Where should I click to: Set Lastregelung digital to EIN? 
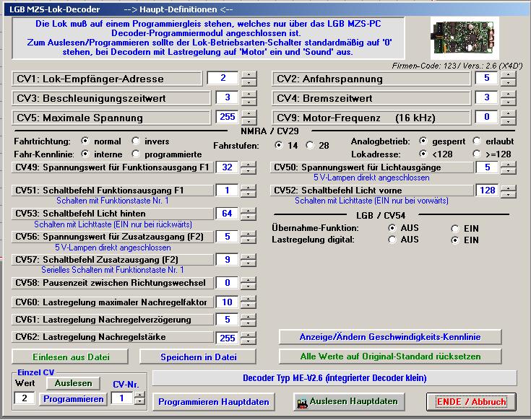[455, 240]
